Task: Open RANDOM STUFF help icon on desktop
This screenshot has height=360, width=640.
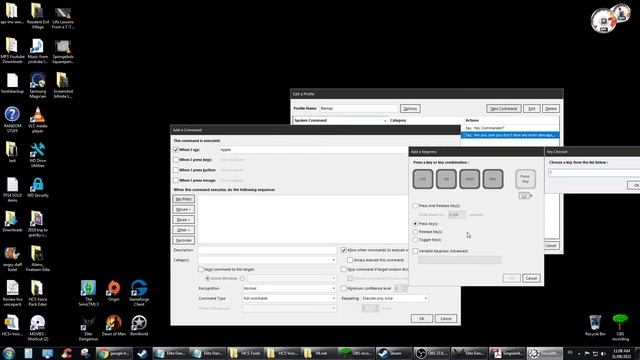Action: point(12,120)
